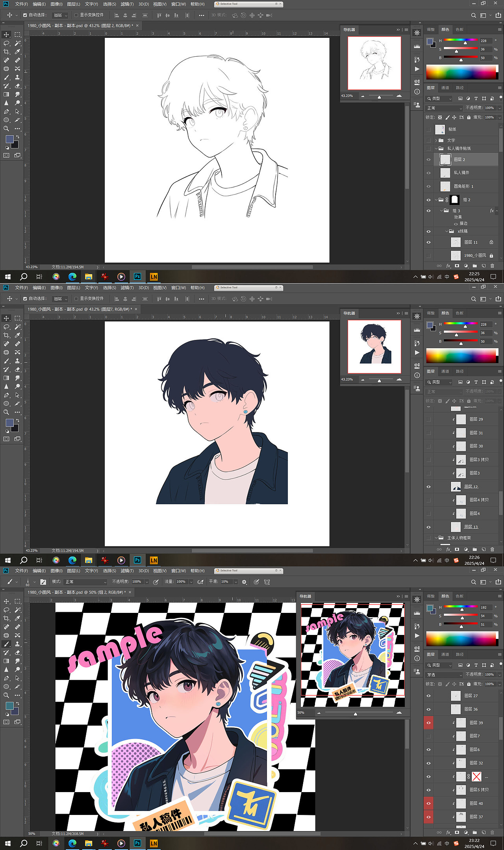Viewport: 504px width, 850px height.
Task: Select the Zoom tool in the line-art window
Action: tap(7, 128)
